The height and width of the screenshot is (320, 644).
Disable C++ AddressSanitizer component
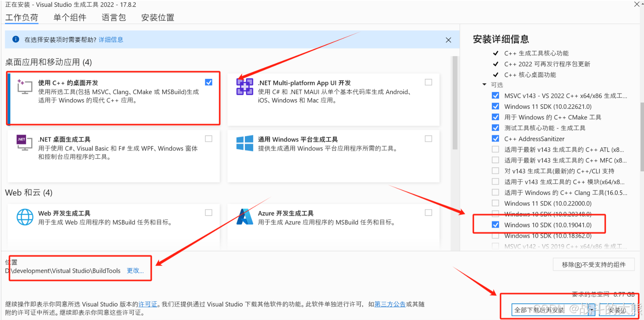495,139
